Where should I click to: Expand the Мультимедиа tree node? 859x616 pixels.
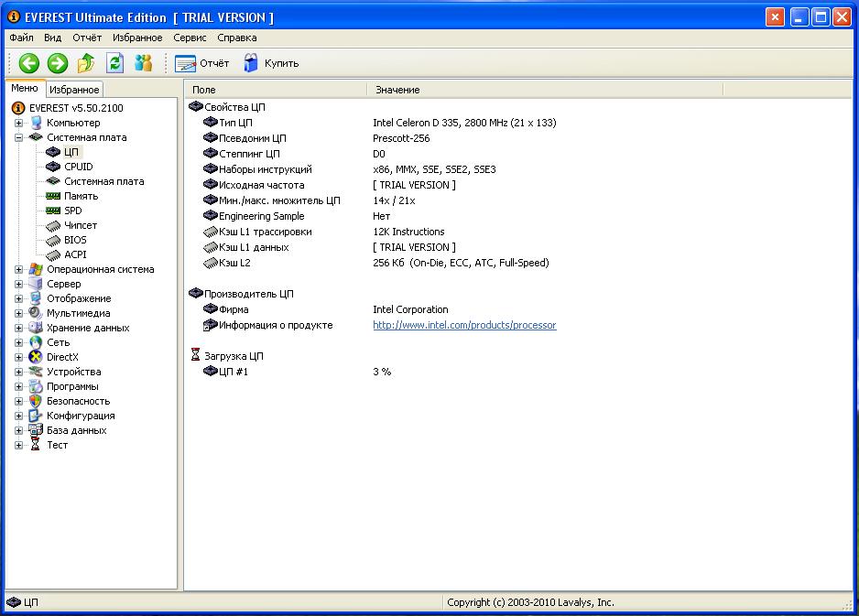(x=18, y=313)
